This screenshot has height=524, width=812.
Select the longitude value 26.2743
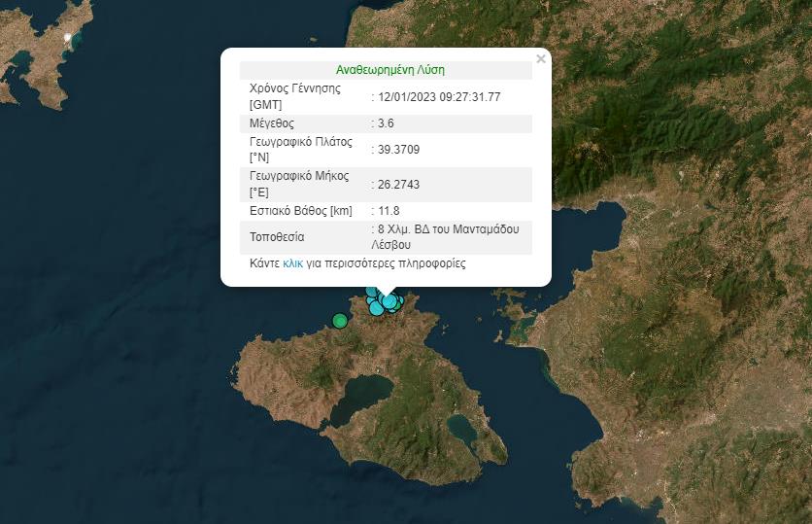[398, 184]
